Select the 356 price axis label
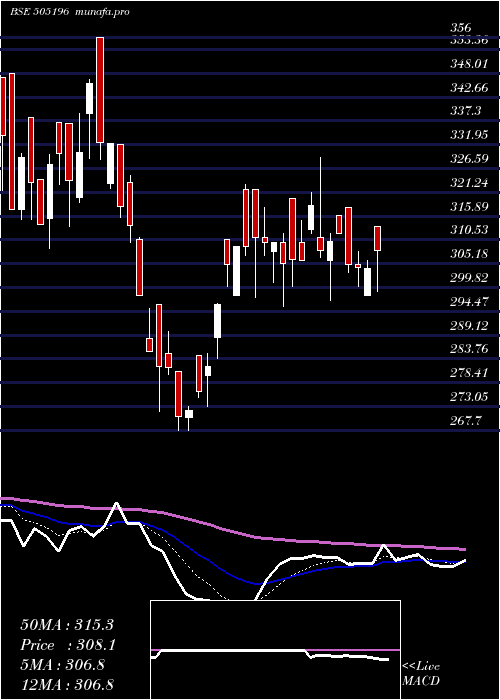 [x=462, y=28]
